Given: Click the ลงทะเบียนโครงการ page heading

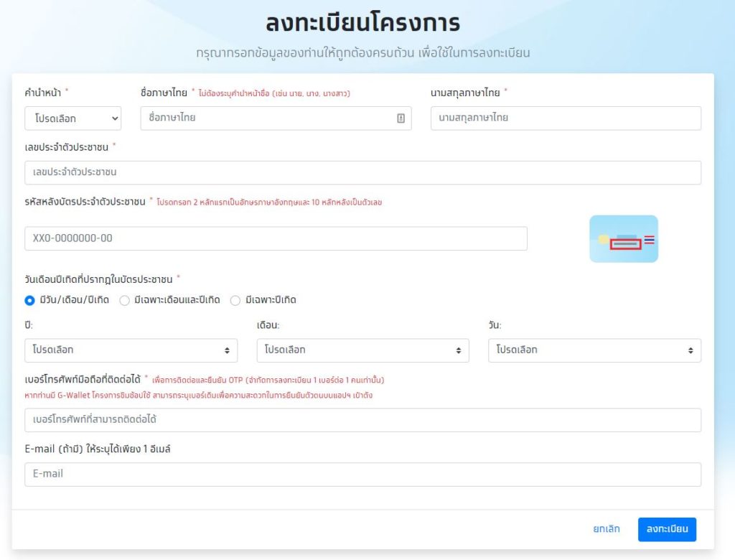Looking at the screenshot, I should (362, 24).
